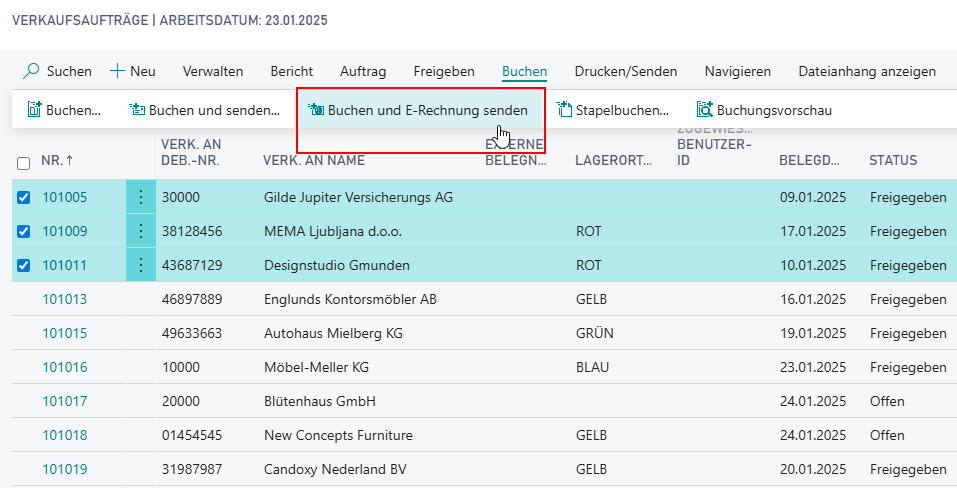
Task: Open the three-dot menu for order 101005
Action: (141, 197)
